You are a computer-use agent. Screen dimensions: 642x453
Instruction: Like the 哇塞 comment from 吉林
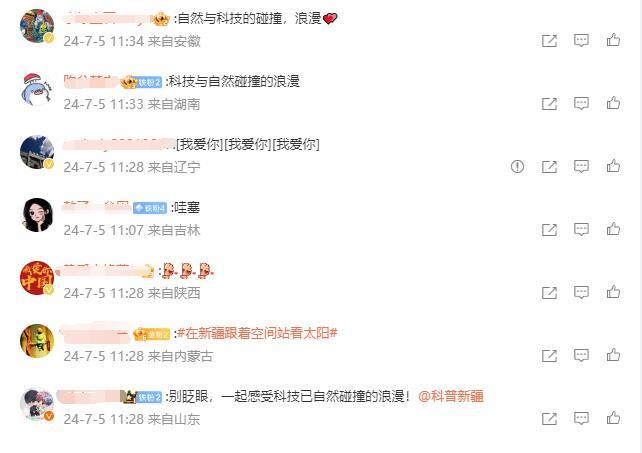coord(613,229)
